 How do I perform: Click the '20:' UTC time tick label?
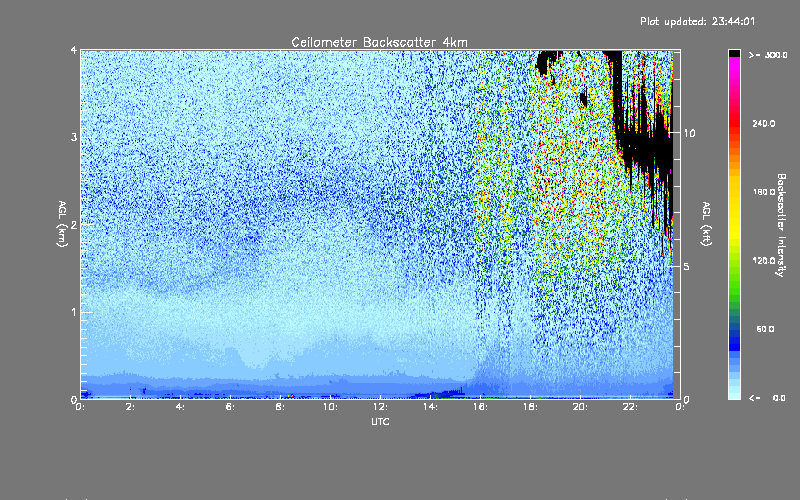(580, 407)
